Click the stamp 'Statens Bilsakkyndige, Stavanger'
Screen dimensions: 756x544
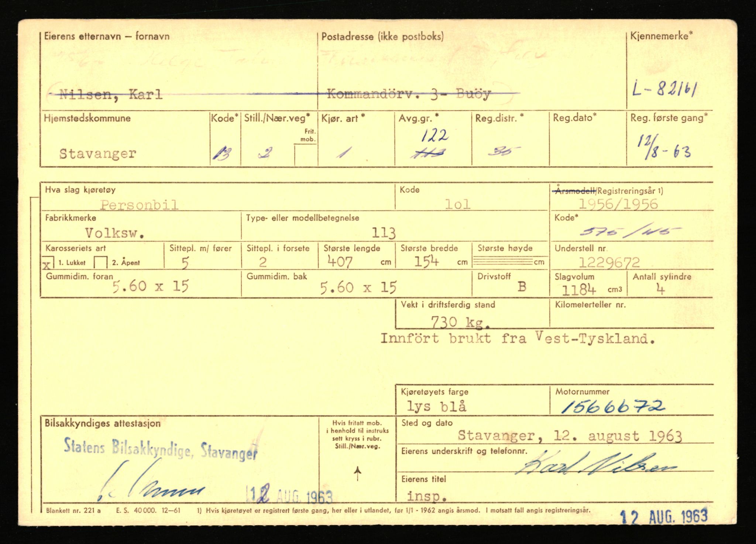tap(161, 449)
